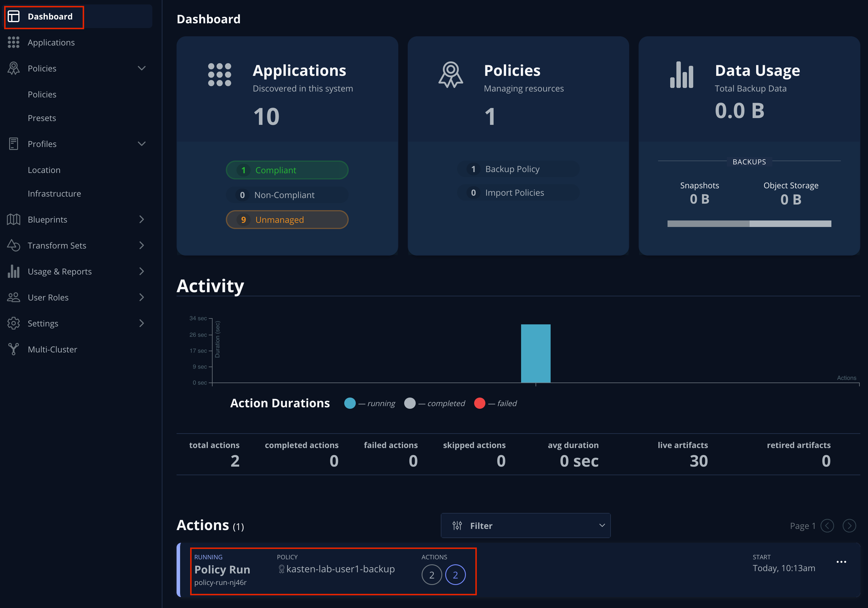Click the backups storage usage bar
This screenshot has width=868, height=608.
(x=749, y=224)
